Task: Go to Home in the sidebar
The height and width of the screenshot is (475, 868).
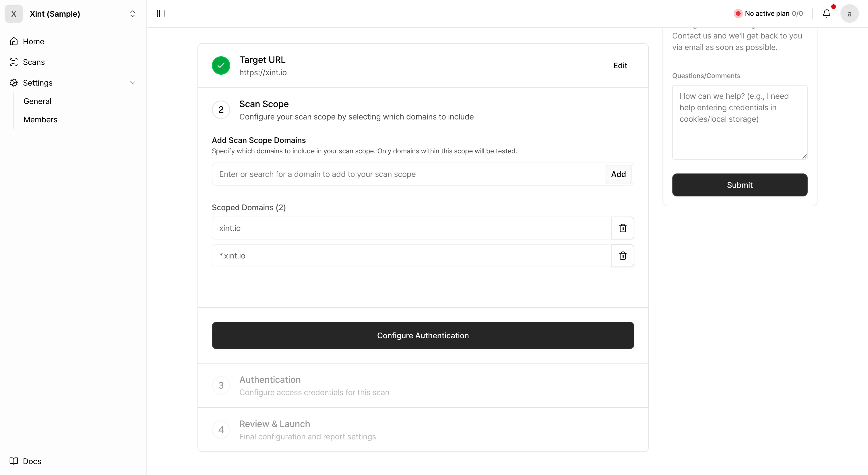Action: click(33, 41)
